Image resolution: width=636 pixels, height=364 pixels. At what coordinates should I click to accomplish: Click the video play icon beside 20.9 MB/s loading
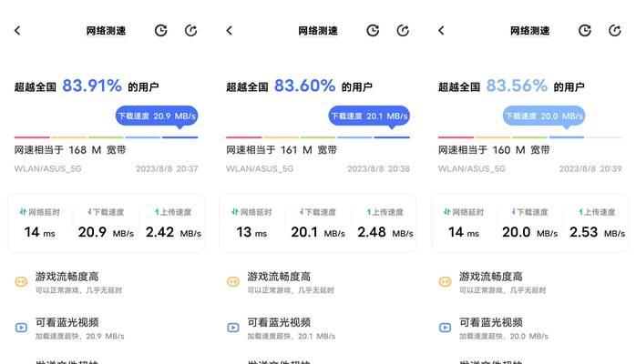(x=21, y=328)
